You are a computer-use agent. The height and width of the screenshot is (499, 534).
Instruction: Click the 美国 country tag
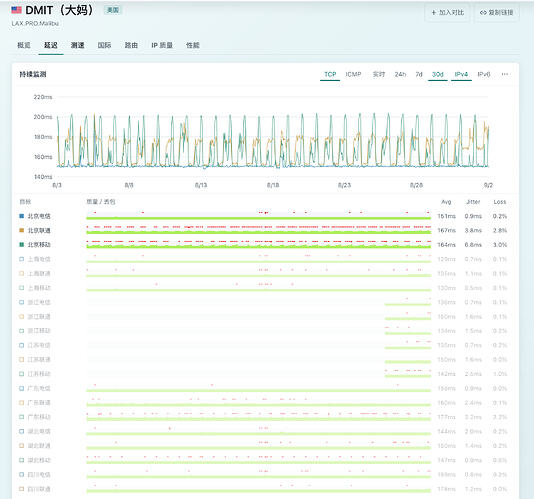click(113, 10)
